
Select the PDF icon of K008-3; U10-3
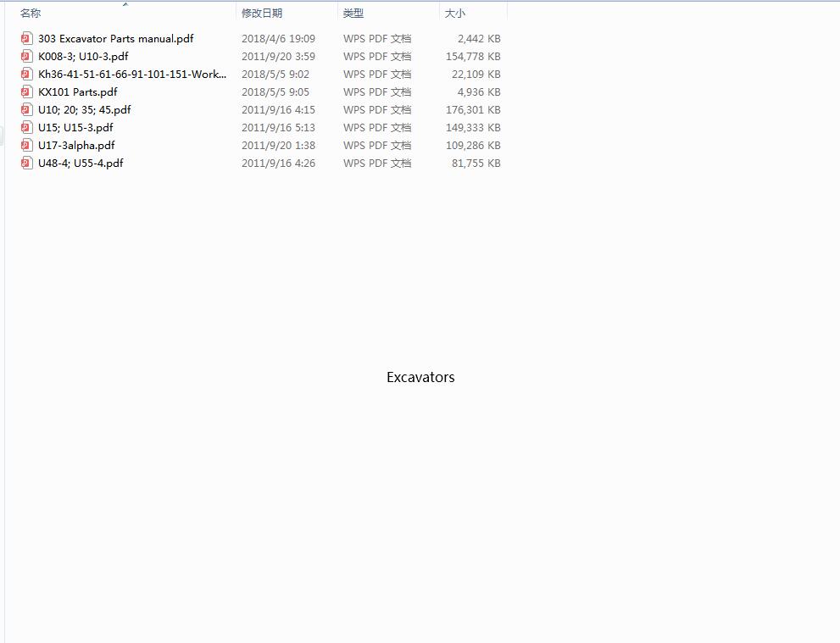(x=26, y=56)
